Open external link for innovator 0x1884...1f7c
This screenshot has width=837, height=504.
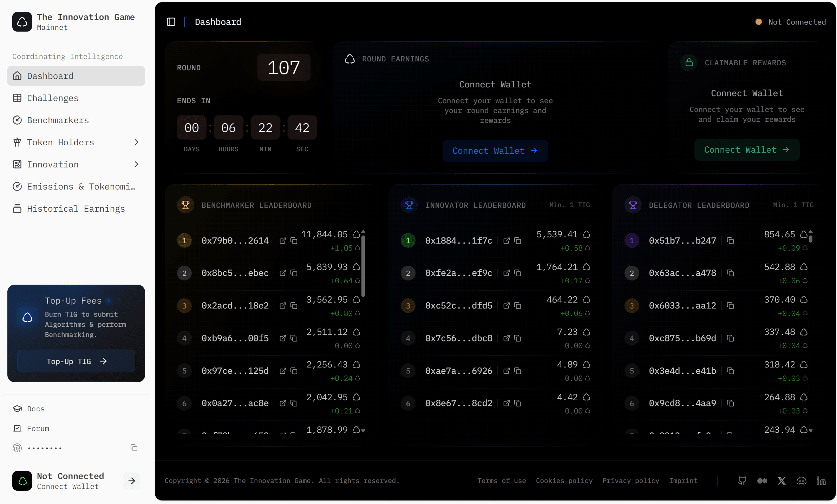pyautogui.click(x=506, y=241)
